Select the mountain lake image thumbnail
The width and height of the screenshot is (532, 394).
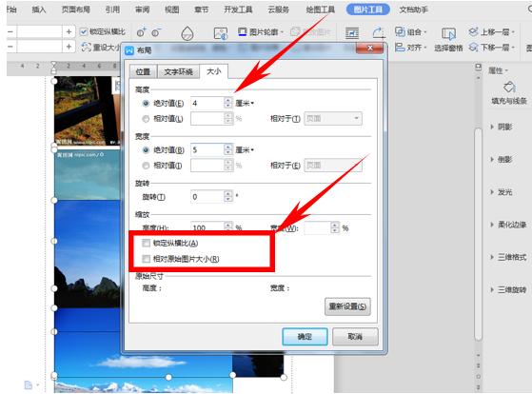click(x=88, y=254)
